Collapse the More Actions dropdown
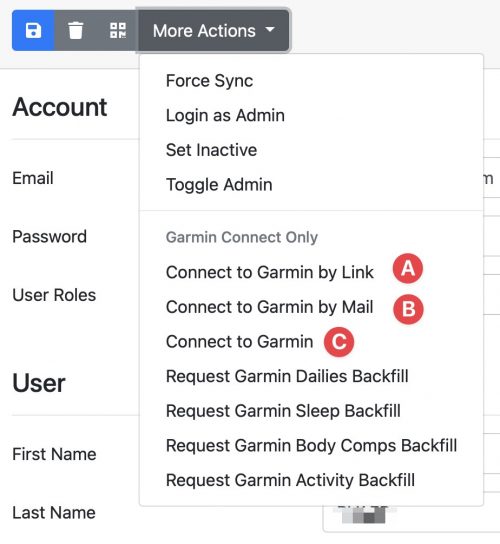The width and height of the screenshot is (500, 544). [x=214, y=31]
